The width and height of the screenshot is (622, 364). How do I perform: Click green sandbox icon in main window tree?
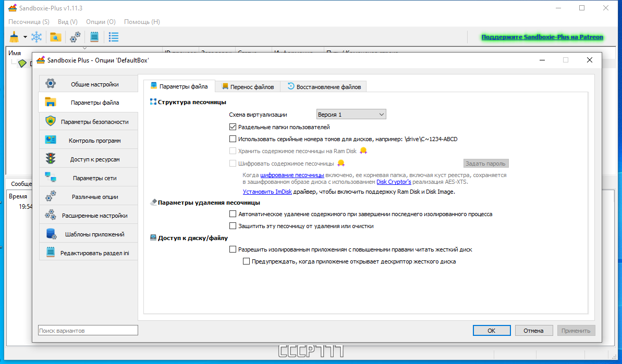click(22, 64)
